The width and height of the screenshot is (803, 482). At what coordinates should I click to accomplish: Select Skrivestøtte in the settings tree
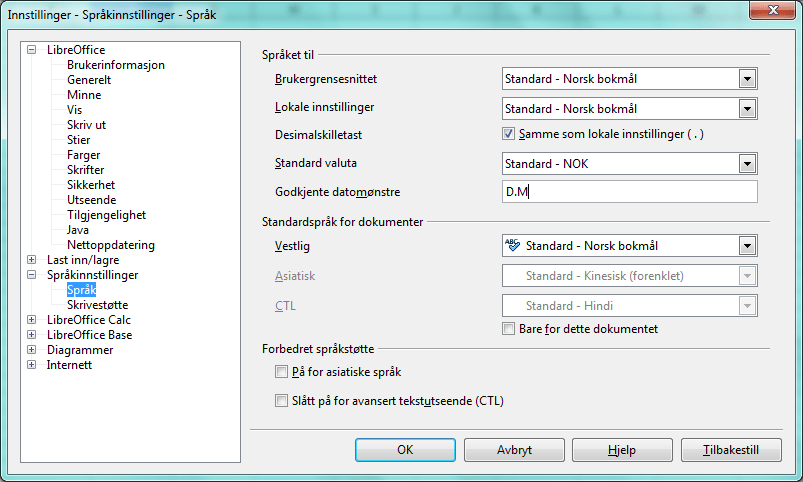click(x=97, y=305)
